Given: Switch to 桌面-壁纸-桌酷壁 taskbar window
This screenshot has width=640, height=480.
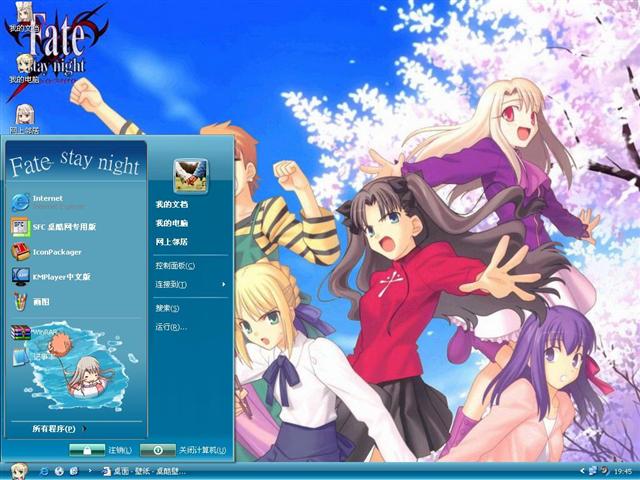Looking at the screenshot, I should pos(145,471).
